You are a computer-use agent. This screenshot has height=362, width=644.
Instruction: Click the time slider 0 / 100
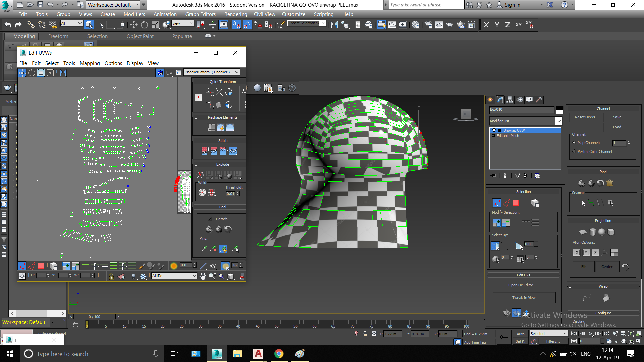(94, 317)
